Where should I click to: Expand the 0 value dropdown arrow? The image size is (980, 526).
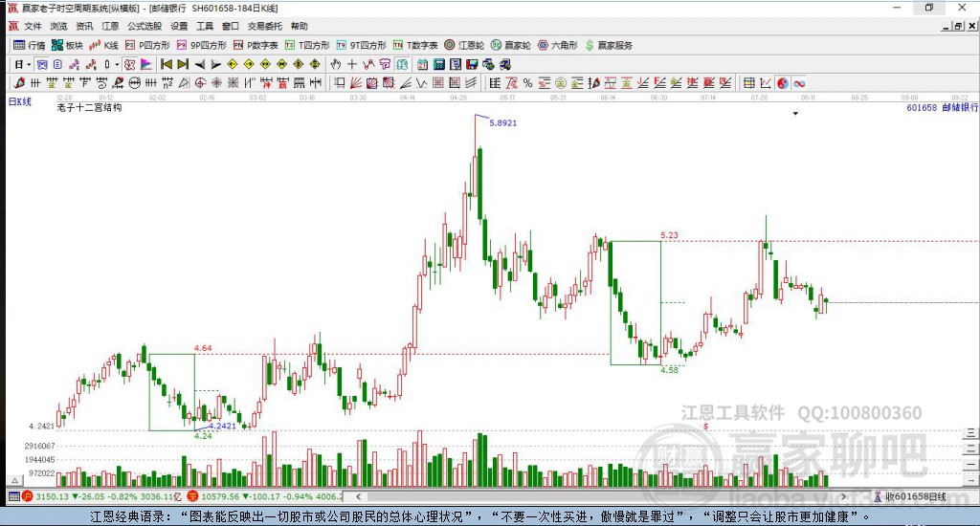click(x=117, y=64)
